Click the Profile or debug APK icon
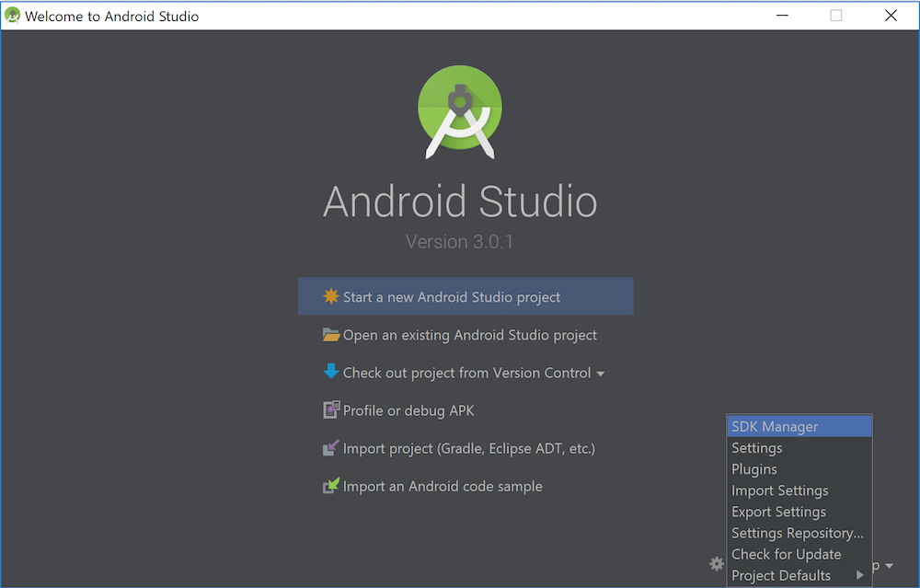This screenshot has width=920, height=588. [x=332, y=410]
